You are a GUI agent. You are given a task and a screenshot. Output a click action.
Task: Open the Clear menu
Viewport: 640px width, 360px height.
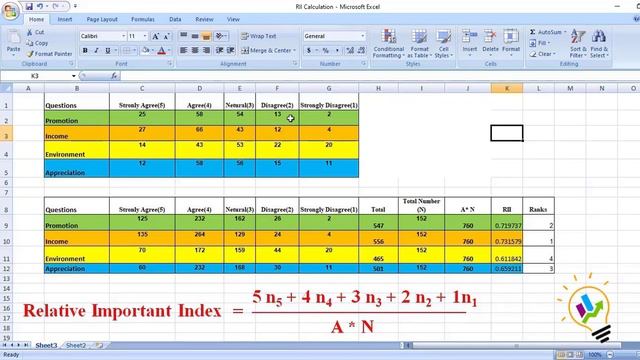[x=543, y=54]
